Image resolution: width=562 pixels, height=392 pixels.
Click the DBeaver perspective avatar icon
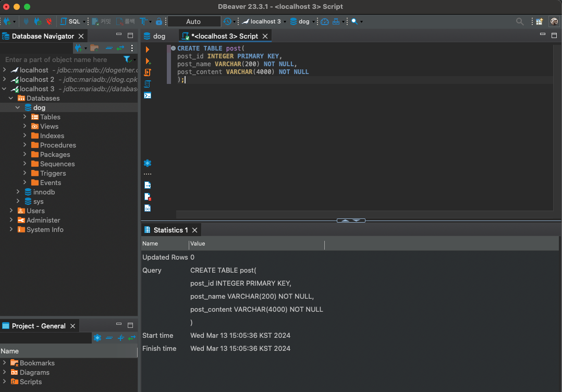coord(554,21)
